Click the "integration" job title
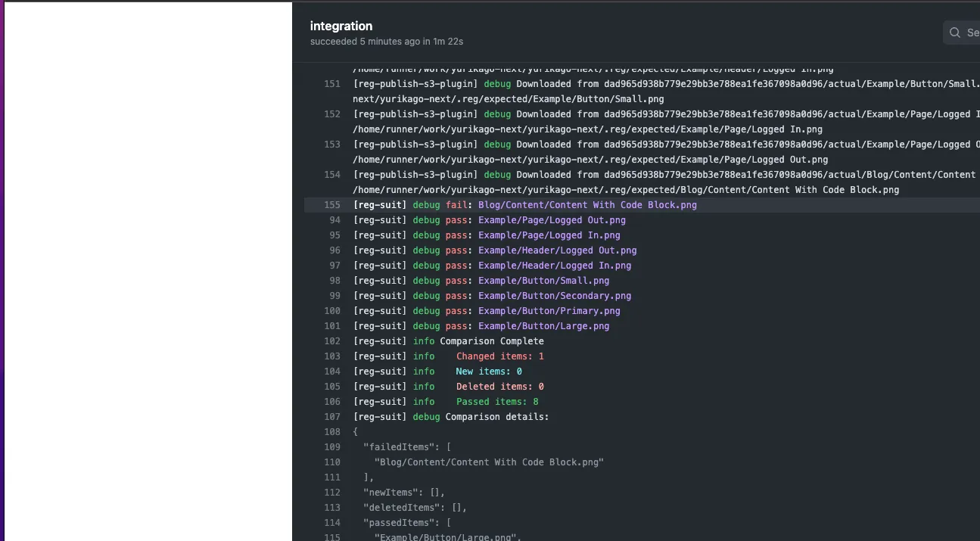980x541 pixels. [x=341, y=26]
